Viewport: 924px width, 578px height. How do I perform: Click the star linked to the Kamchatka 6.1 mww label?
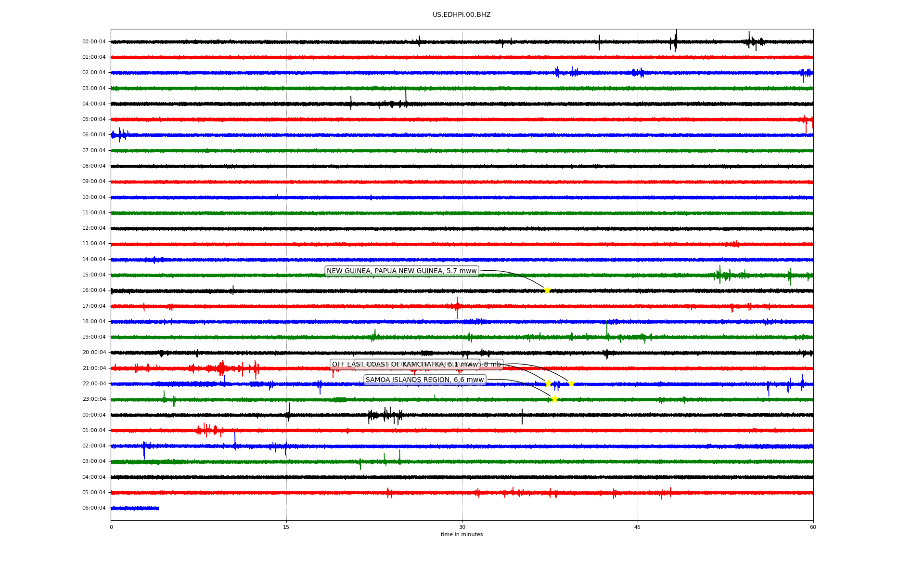[548, 383]
